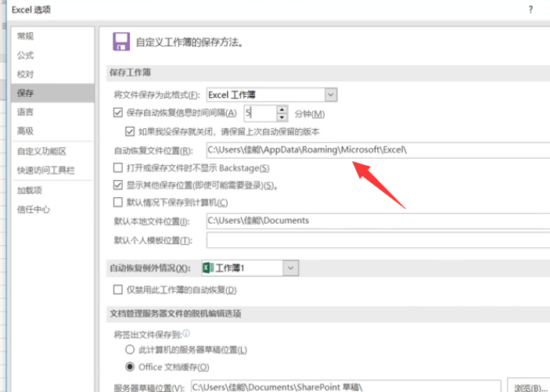Select 此计算机的服务器草稿位置 radio button
Viewport: 550px width, 392px height.
click(x=130, y=350)
